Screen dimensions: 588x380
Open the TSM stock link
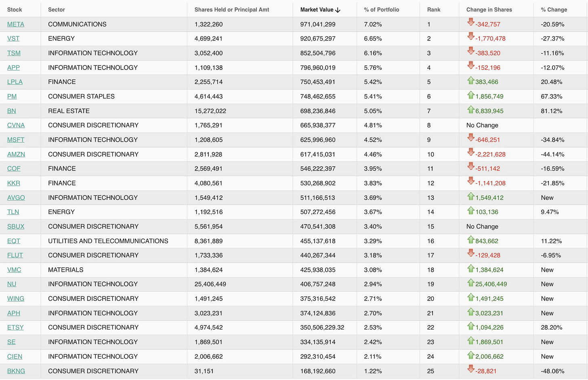(x=14, y=53)
